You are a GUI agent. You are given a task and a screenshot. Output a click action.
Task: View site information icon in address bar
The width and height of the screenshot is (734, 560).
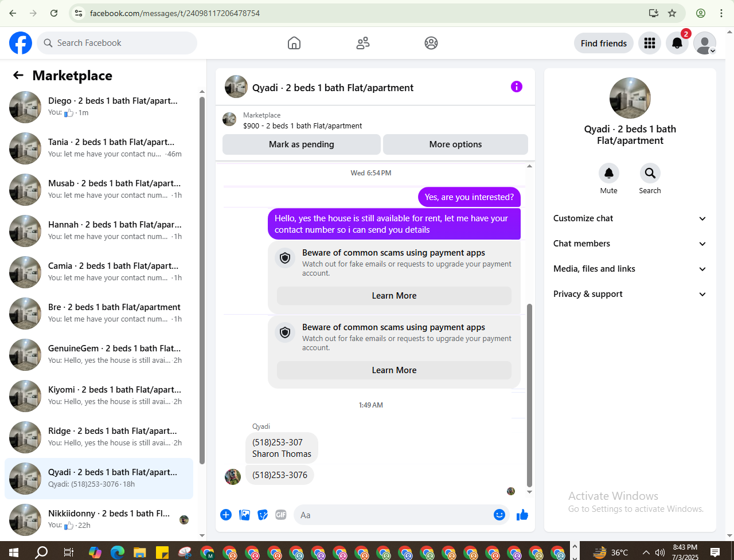tap(79, 13)
